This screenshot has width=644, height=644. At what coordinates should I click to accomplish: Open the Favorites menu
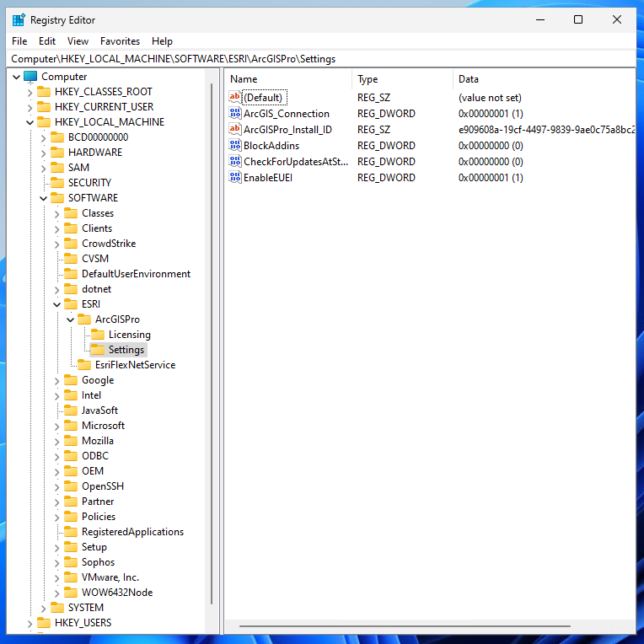[x=120, y=41]
